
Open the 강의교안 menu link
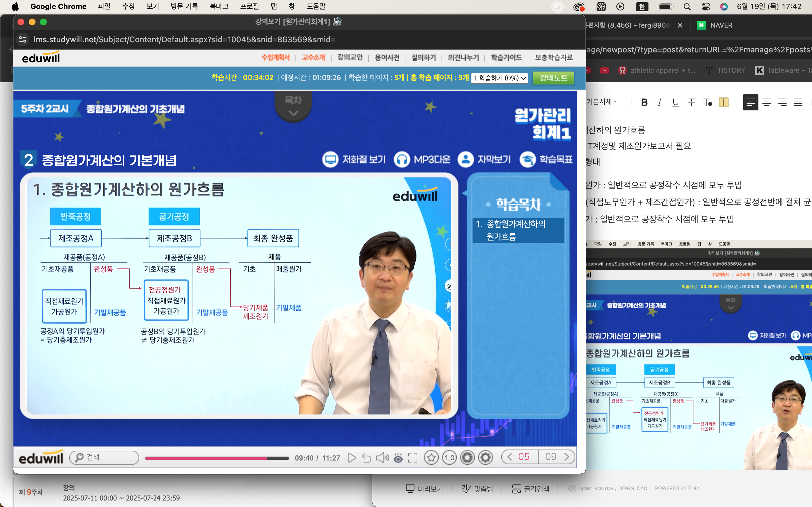[x=350, y=58]
